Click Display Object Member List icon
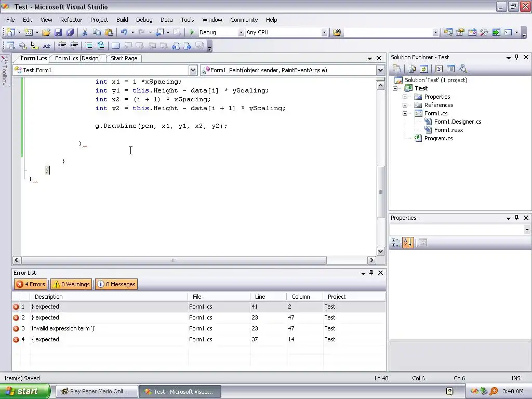Viewport: 532px width, 399px height. [x=10, y=46]
